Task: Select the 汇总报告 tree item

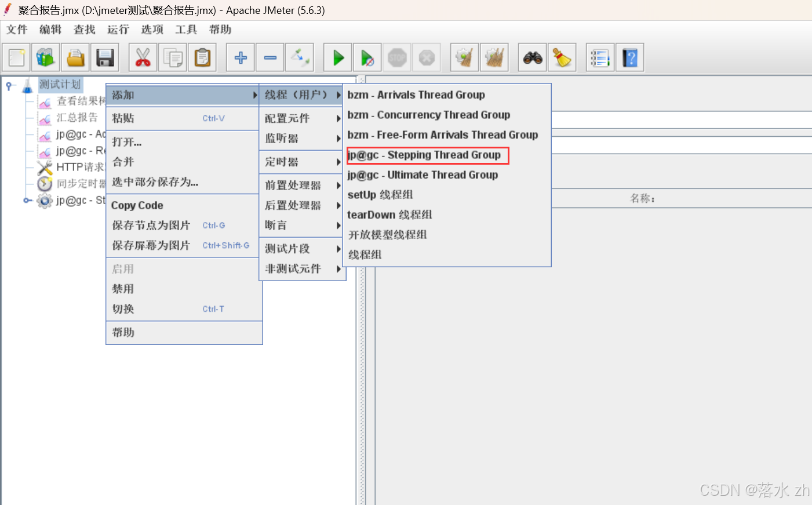Action: pyautogui.click(x=77, y=118)
